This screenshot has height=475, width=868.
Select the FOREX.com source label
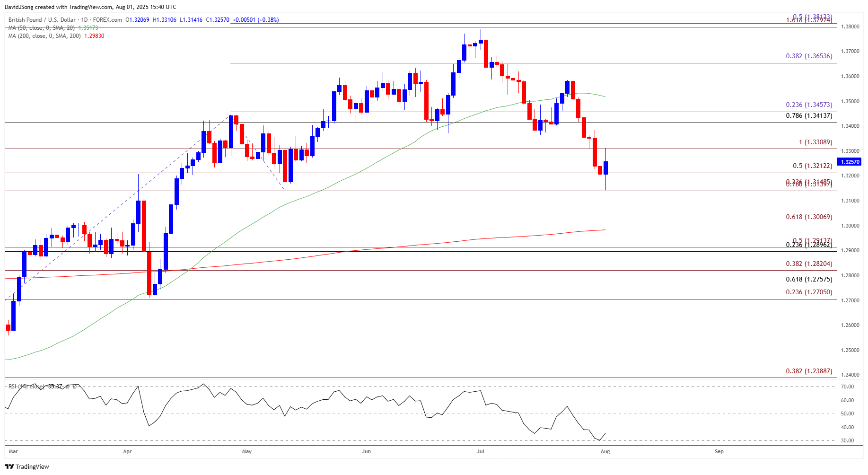(x=107, y=20)
